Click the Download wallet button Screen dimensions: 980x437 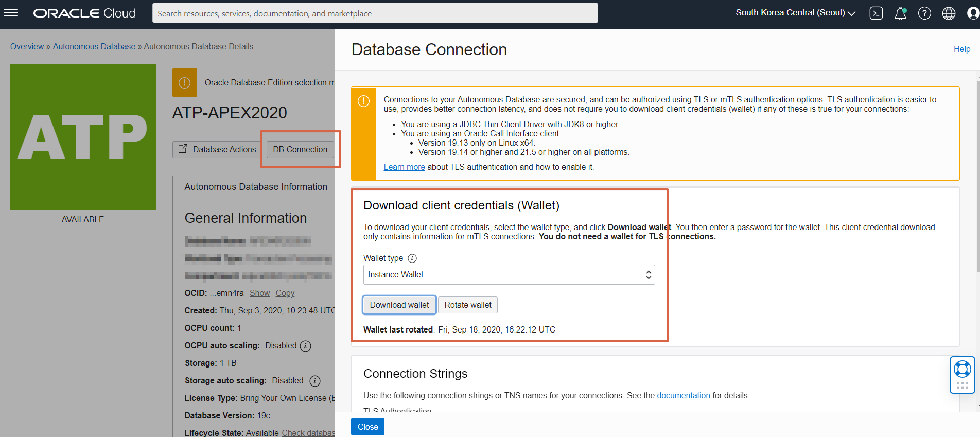click(x=399, y=305)
